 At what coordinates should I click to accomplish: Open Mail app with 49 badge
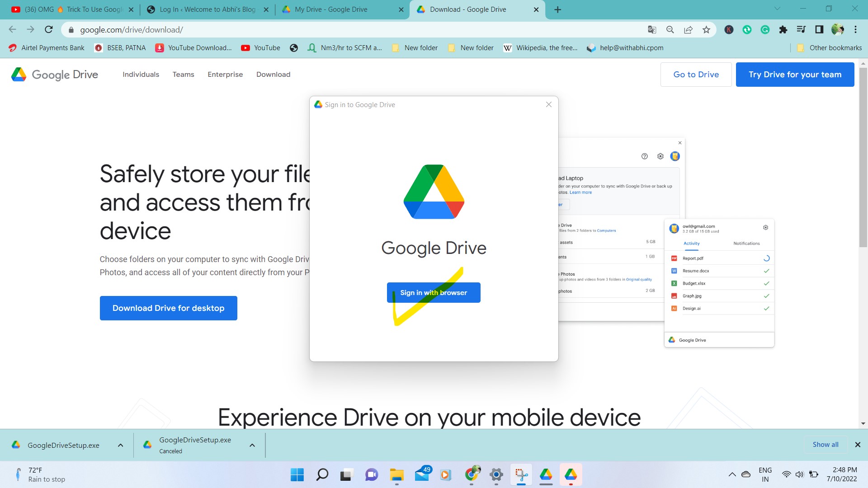(422, 474)
